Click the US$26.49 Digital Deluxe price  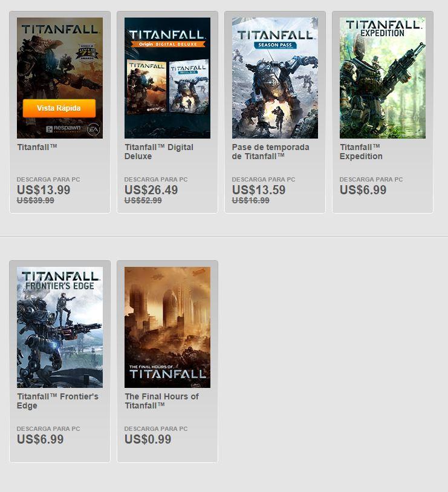pyautogui.click(x=151, y=190)
